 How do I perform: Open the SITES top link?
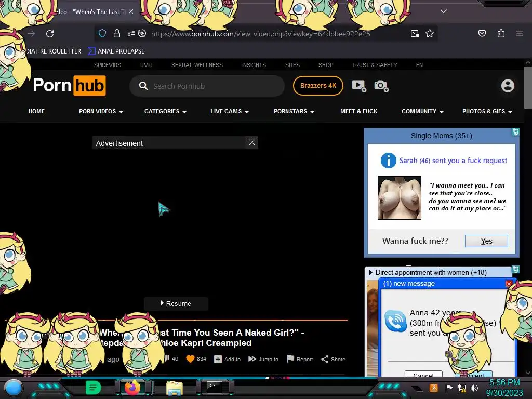(292, 65)
